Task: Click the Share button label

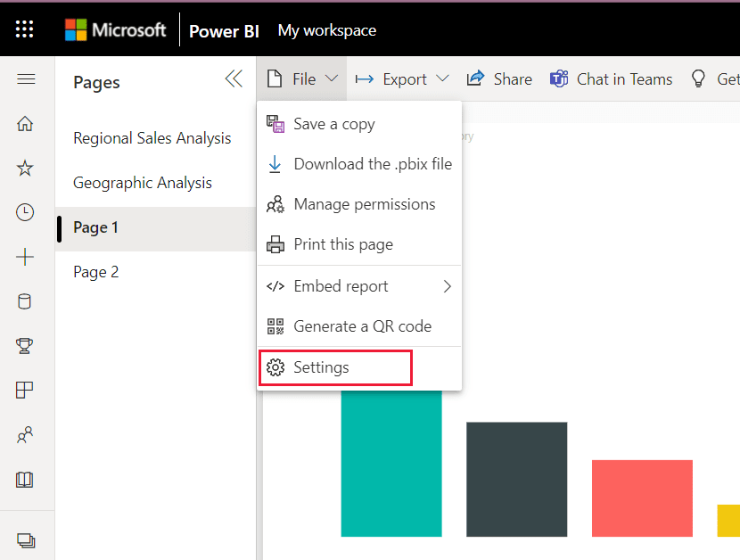Action: (x=513, y=78)
